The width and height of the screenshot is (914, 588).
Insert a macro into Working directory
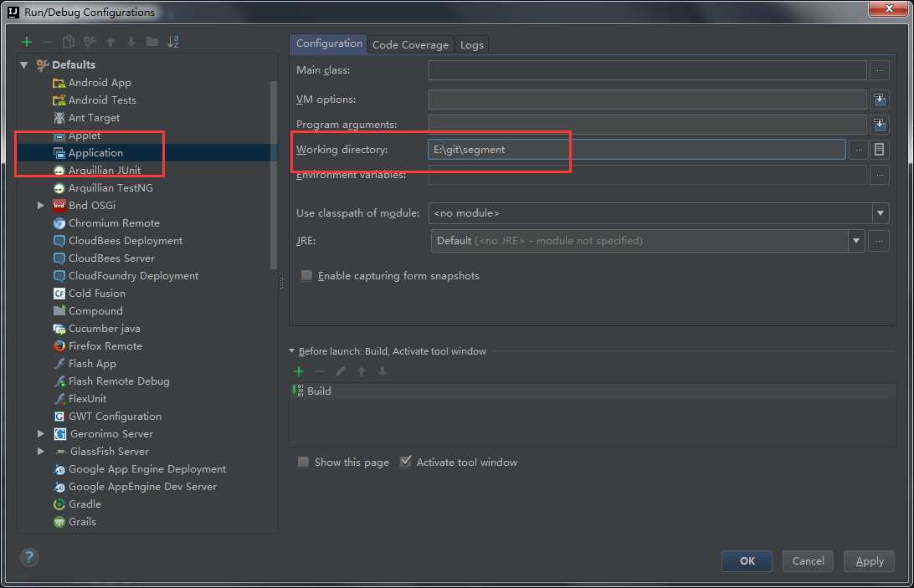tap(879, 150)
